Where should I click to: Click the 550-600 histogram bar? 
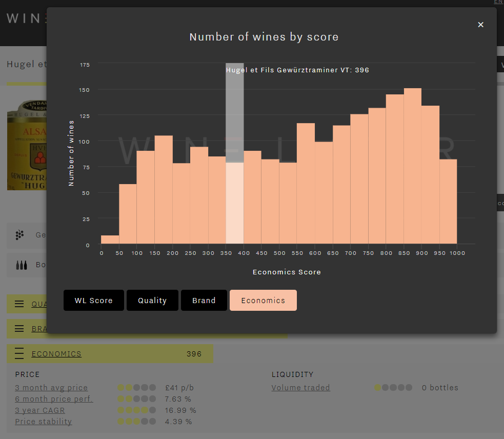tap(306, 183)
